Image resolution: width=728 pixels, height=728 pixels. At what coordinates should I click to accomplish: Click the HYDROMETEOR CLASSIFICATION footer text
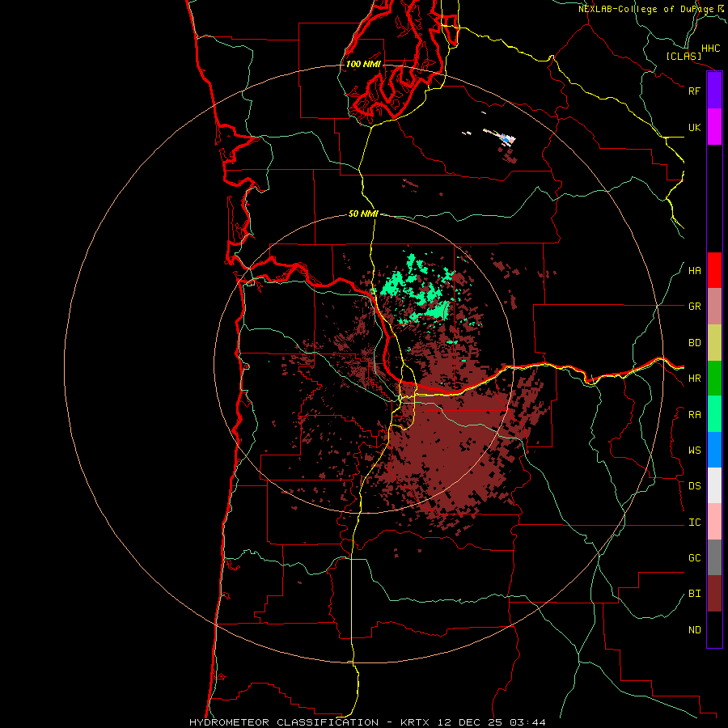click(x=284, y=722)
